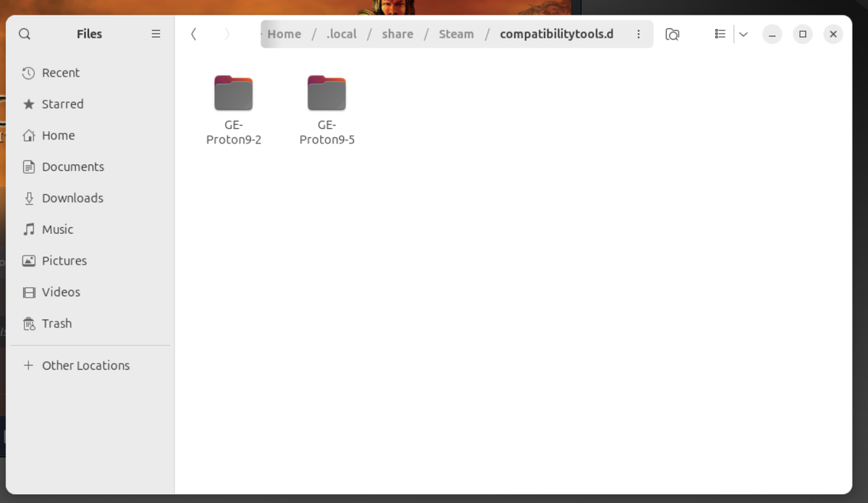
Task: Open Music in the sidebar
Action: [x=90, y=229]
